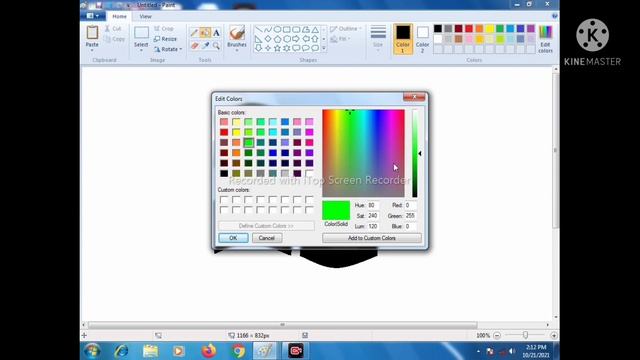Click the Paste clipboard icon
The image size is (640, 360).
(92, 32)
